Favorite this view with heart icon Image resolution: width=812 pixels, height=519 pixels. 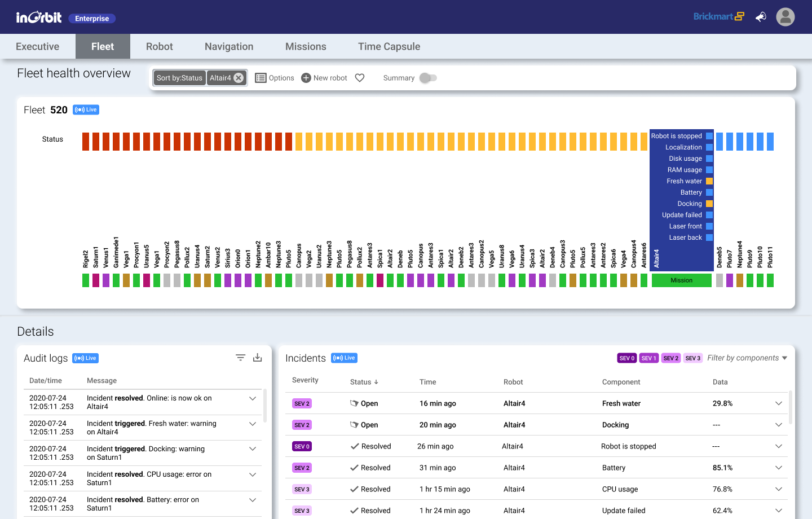point(360,78)
